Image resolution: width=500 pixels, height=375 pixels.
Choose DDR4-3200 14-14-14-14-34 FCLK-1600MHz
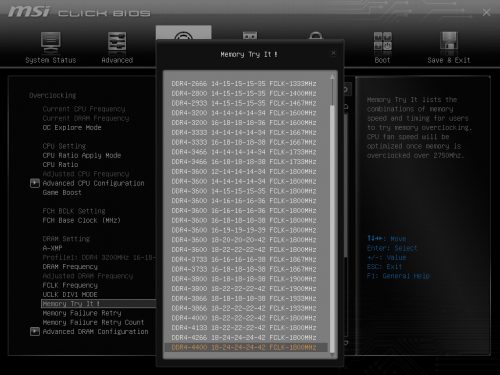244,113
